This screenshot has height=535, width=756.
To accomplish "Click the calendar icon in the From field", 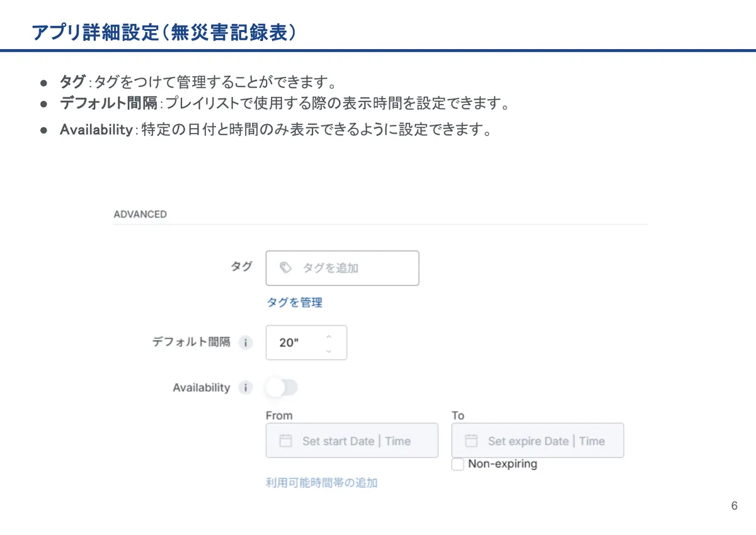I will click(285, 440).
